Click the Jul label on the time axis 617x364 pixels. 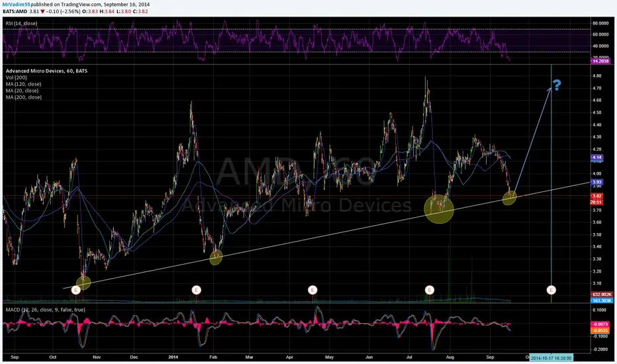click(x=409, y=357)
